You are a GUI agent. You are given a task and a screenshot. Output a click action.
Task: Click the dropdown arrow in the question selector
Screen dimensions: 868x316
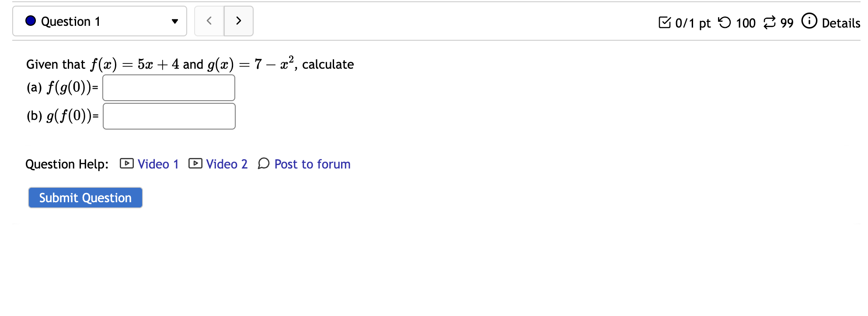coord(174,21)
